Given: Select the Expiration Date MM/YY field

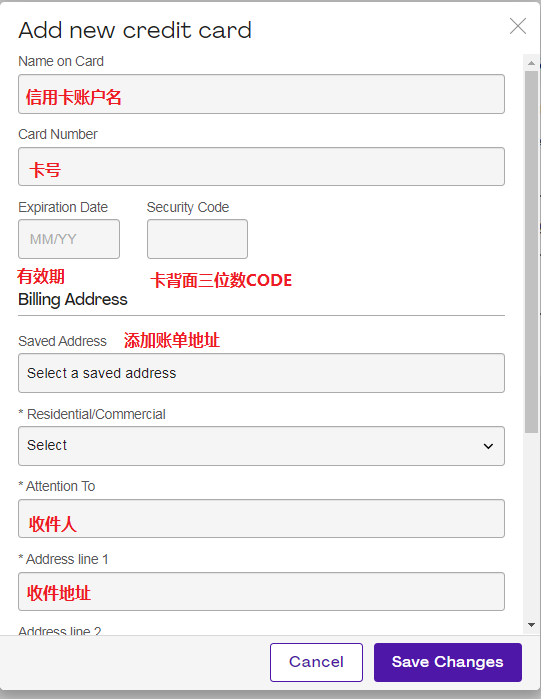Looking at the screenshot, I should (x=69, y=239).
